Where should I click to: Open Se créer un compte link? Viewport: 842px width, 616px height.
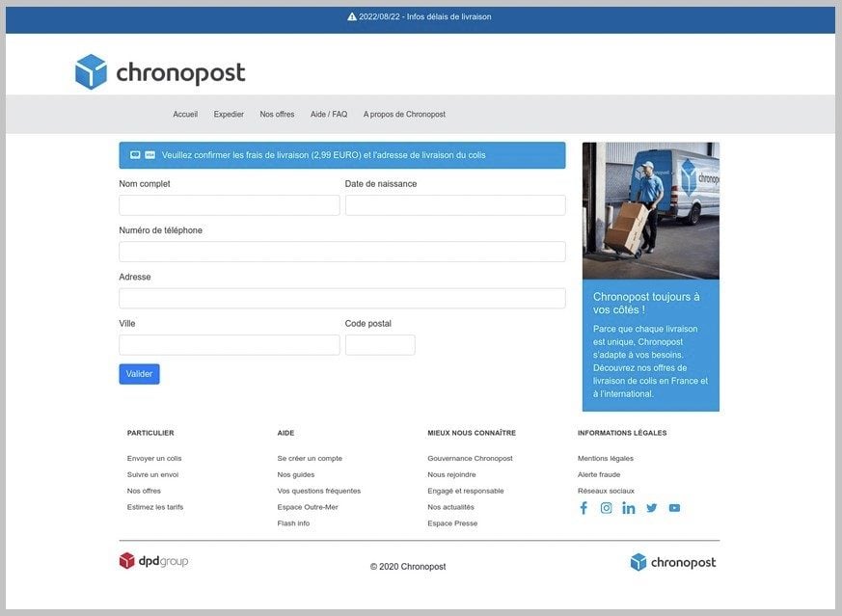[x=310, y=458]
